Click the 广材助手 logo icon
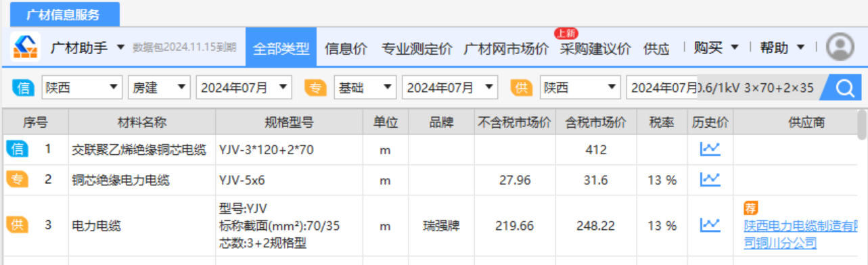Viewport: 868px width, 265px height. pos(26,47)
